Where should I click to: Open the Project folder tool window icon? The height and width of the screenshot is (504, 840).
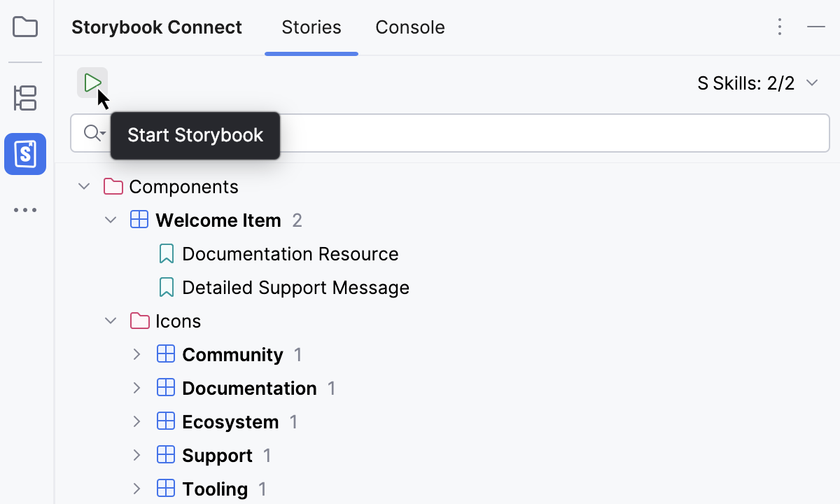pyautogui.click(x=26, y=27)
